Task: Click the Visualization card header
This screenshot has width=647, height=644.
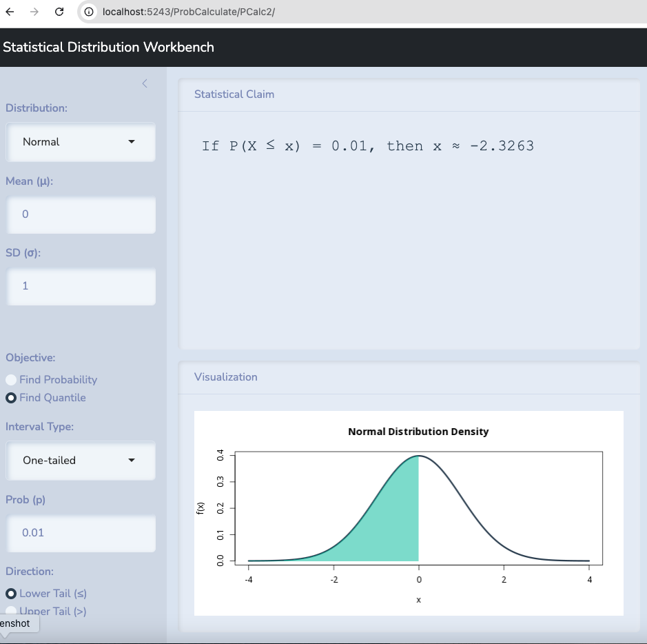Action: tap(226, 377)
